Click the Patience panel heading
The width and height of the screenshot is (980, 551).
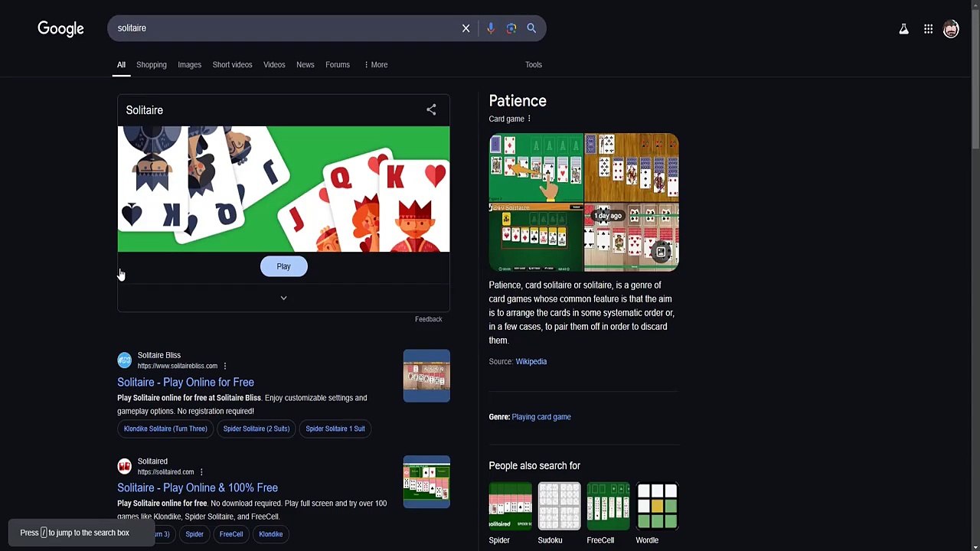click(518, 101)
